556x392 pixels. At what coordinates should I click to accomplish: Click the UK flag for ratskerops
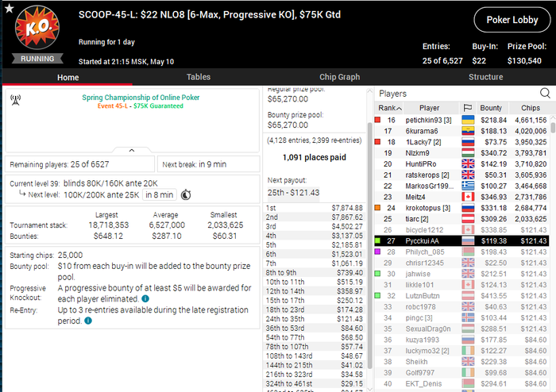click(x=468, y=175)
